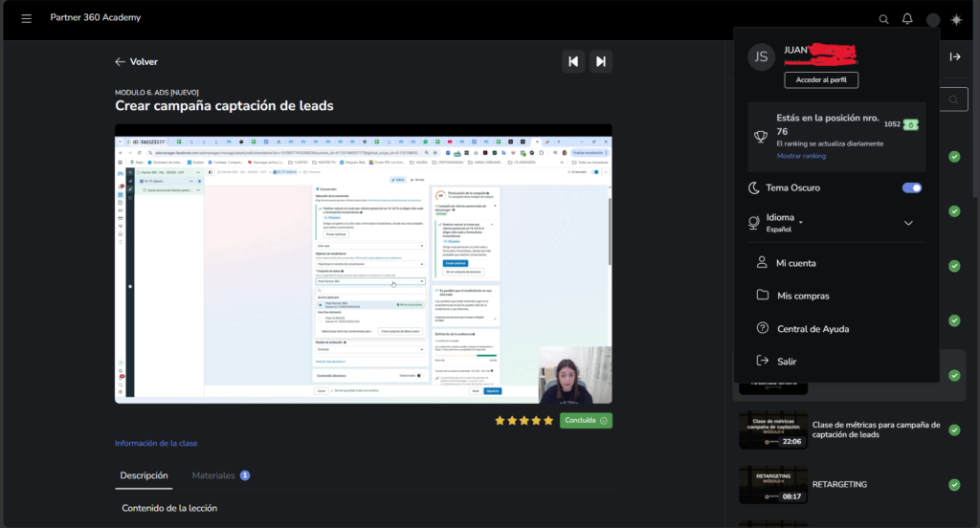This screenshot has width=980, height=528.
Task: Click the moon icon beside Tema Oscuro
Action: tap(754, 187)
